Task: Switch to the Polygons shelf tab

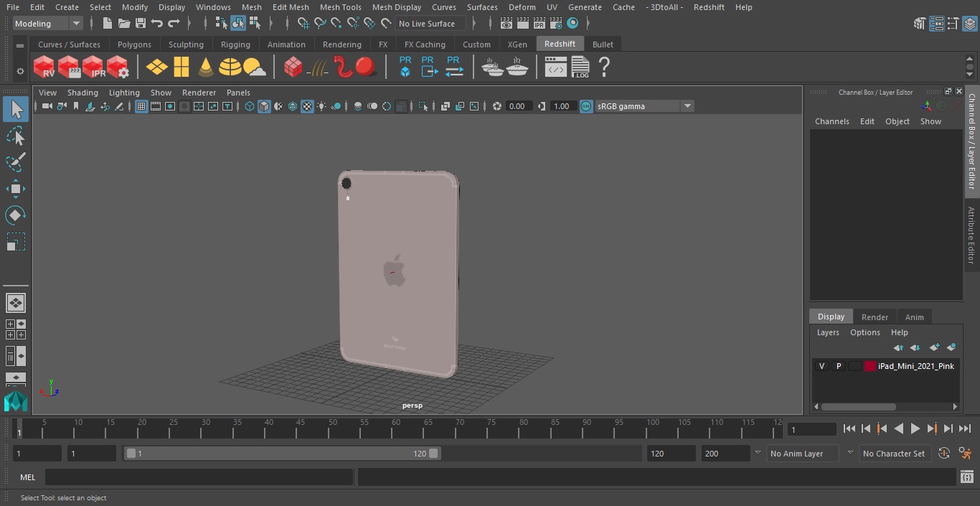Action: point(134,44)
